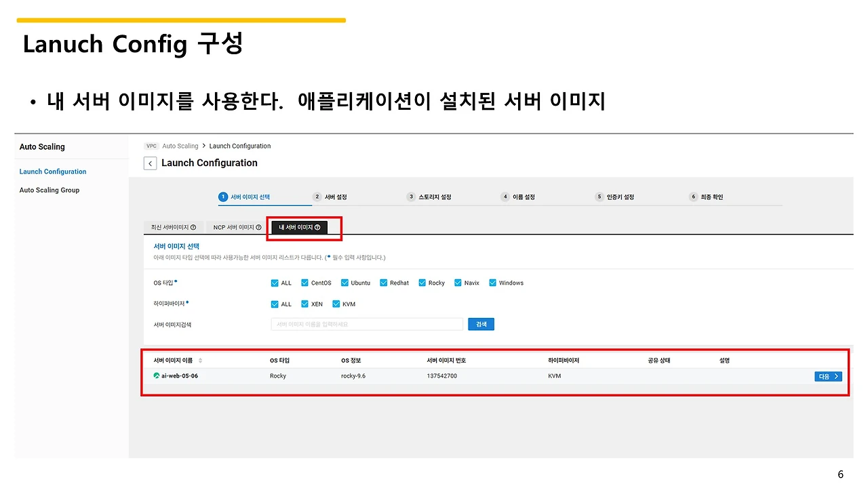Image resolution: width=868 pixels, height=488 pixels.
Task: Open Auto Scaling Group in sidebar
Action: point(50,190)
